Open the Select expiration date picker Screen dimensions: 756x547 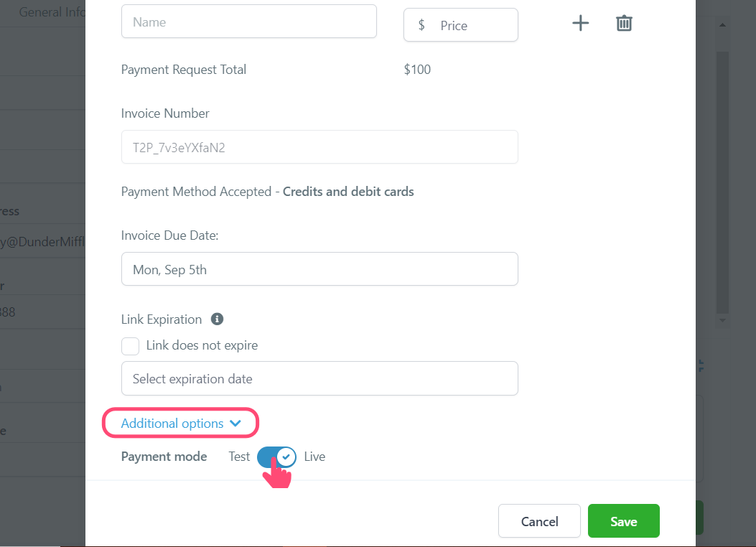pyautogui.click(x=319, y=378)
